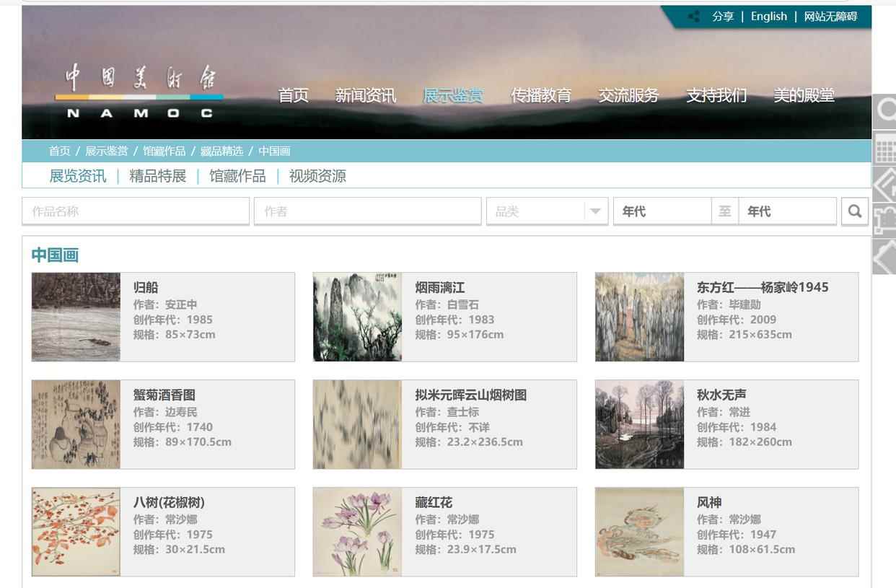Switch to the 馆藏作品 tab
Screen dimensions: 896x588
[x=237, y=176]
